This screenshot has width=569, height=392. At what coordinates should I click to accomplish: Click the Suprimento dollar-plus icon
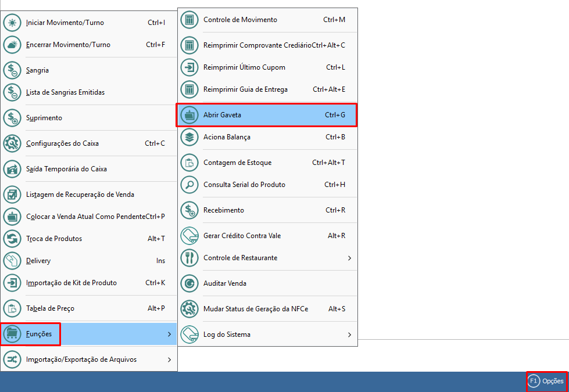(12, 118)
